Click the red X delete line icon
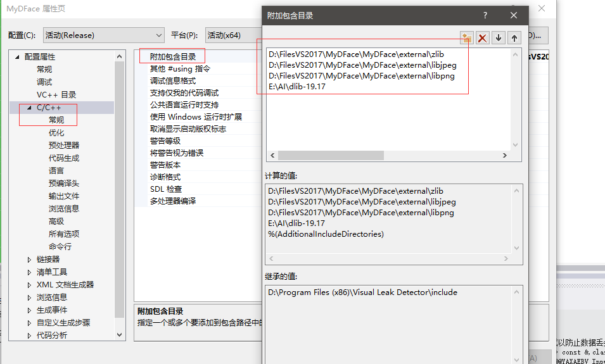 [x=482, y=38]
